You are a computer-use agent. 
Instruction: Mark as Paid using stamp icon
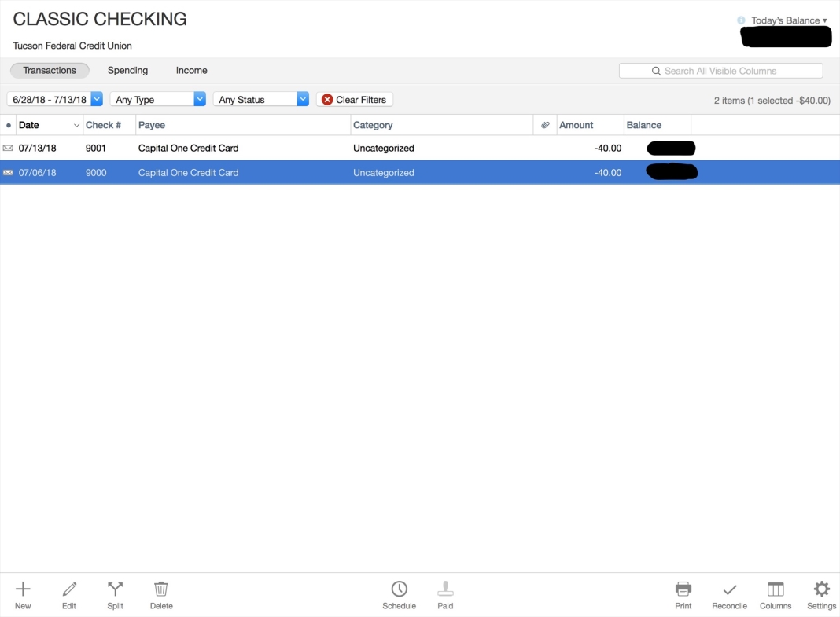click(x=445, y=589)
